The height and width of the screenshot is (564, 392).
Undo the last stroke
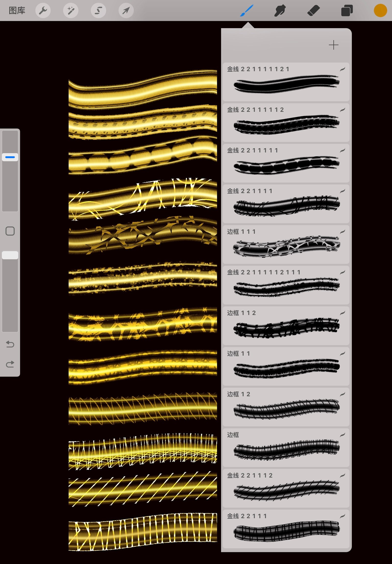click(x=10, y=344)
